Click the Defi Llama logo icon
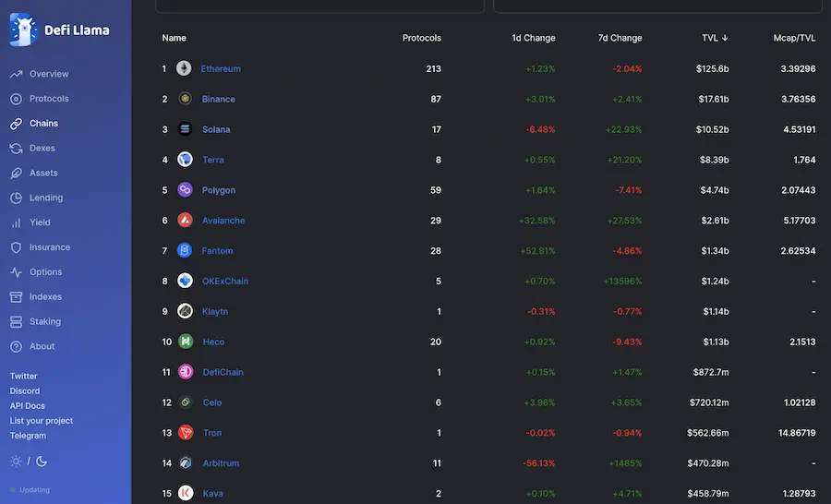 (x=24, y=30)
